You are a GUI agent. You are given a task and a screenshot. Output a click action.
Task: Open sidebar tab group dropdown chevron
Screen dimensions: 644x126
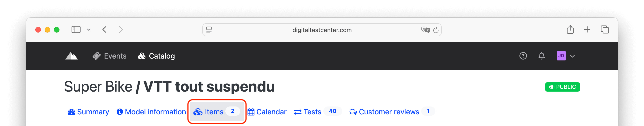pos(89,30)
